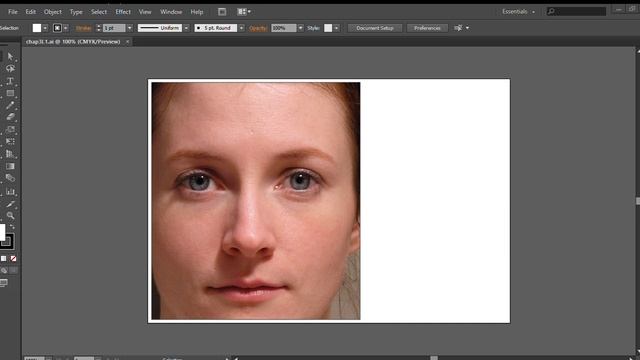The image size is (640, 360).
Task: Select the Column Graph tool
Action: coord(10,191)
